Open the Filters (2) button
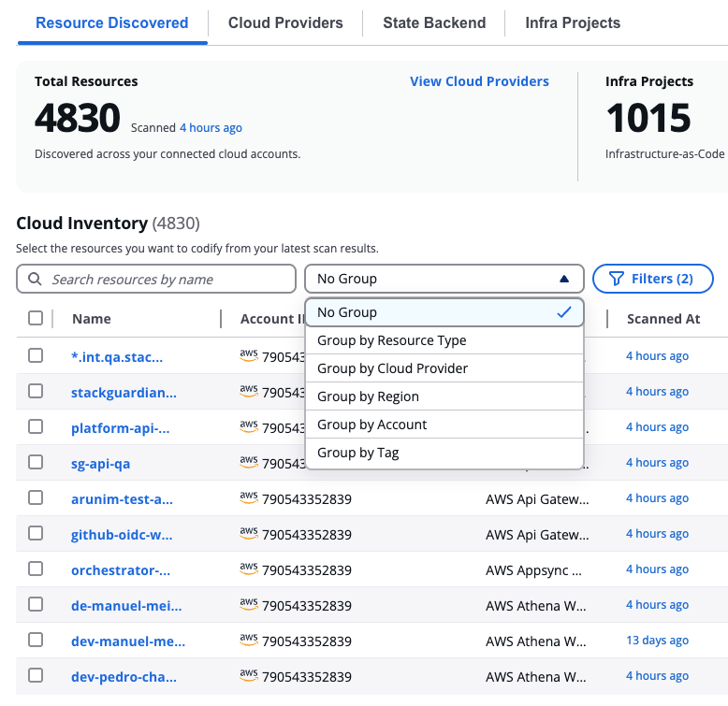The width and height of the screenshot is (728, 706). (652, 279)
